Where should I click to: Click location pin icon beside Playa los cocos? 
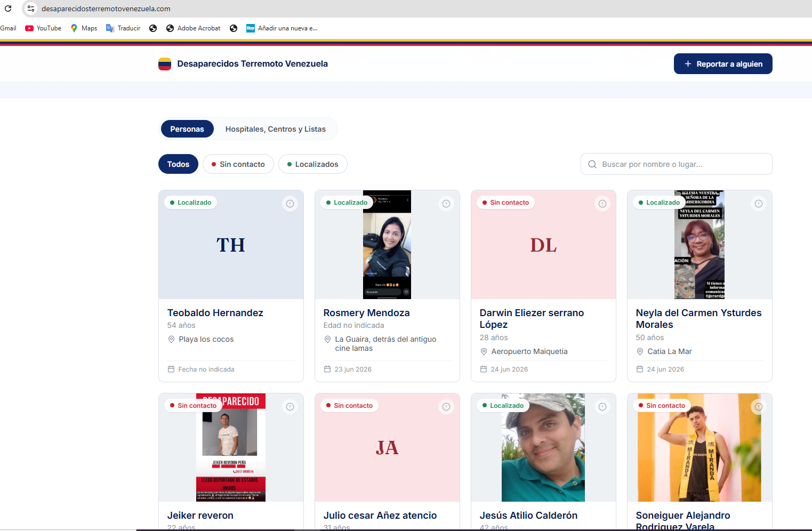click(172, 339)
